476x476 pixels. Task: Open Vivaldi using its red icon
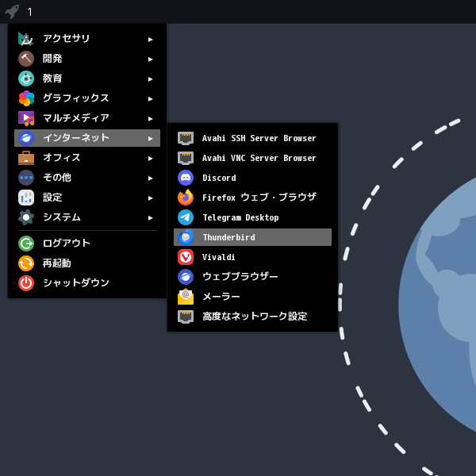(186, 257)
